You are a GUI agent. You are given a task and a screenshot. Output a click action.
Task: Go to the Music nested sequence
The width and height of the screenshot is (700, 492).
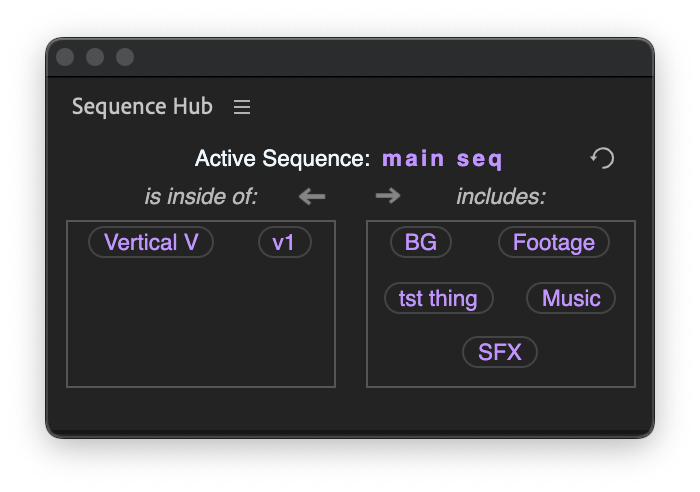coord(571,298)
